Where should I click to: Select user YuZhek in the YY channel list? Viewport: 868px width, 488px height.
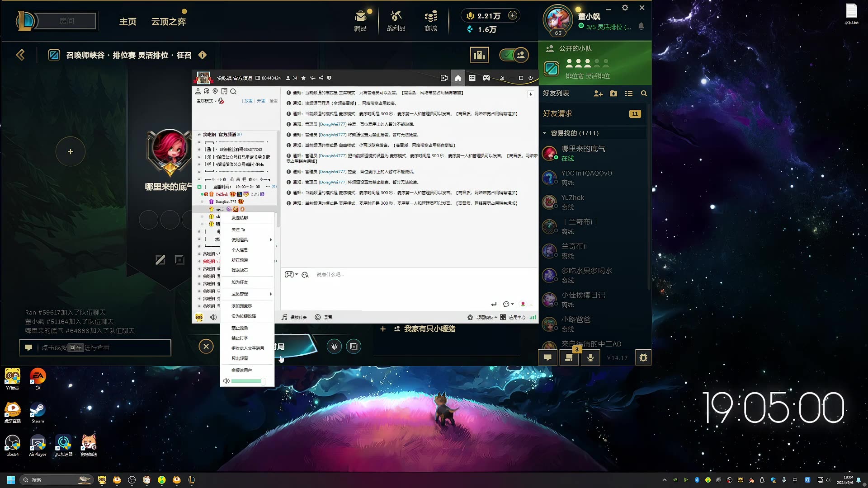click(222, 194)
